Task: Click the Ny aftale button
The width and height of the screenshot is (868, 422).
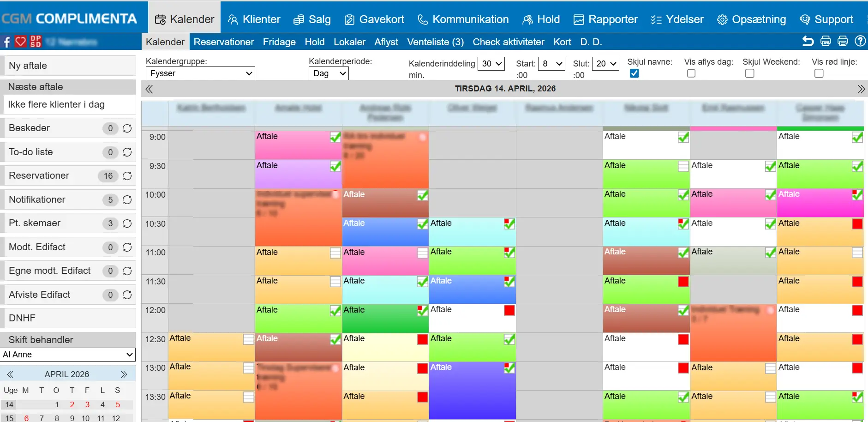Action: tap(68, 66)
